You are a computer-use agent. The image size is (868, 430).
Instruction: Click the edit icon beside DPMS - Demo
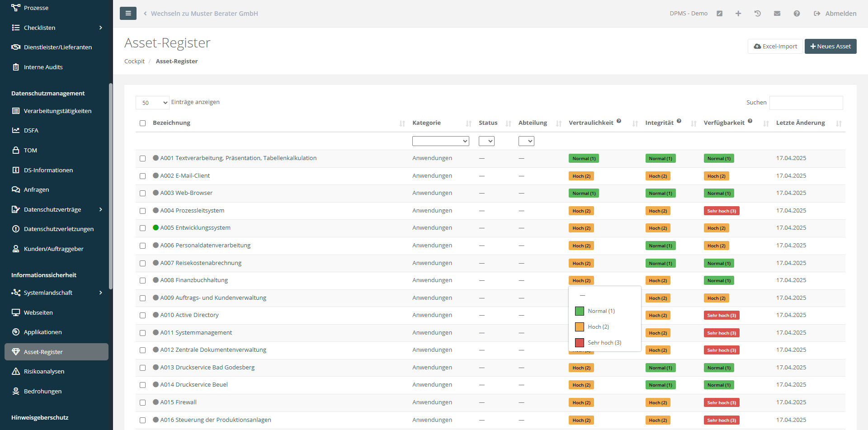tap(719, 14)
